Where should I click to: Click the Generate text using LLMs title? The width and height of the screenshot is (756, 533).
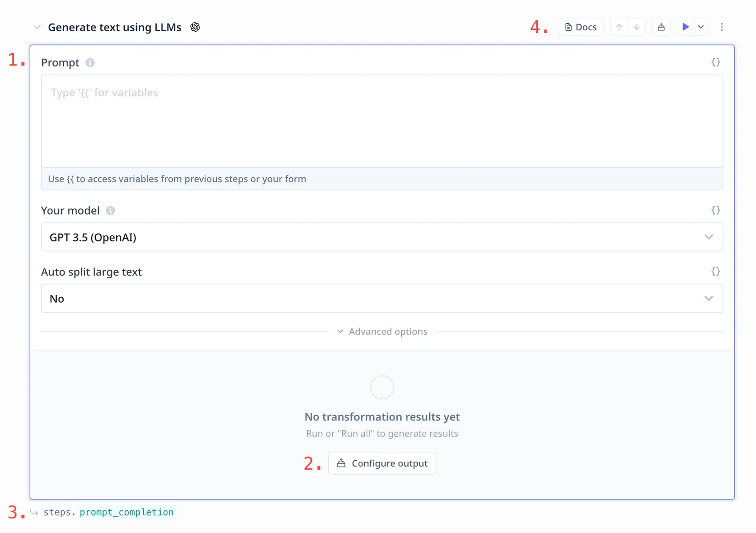[115, 27]
